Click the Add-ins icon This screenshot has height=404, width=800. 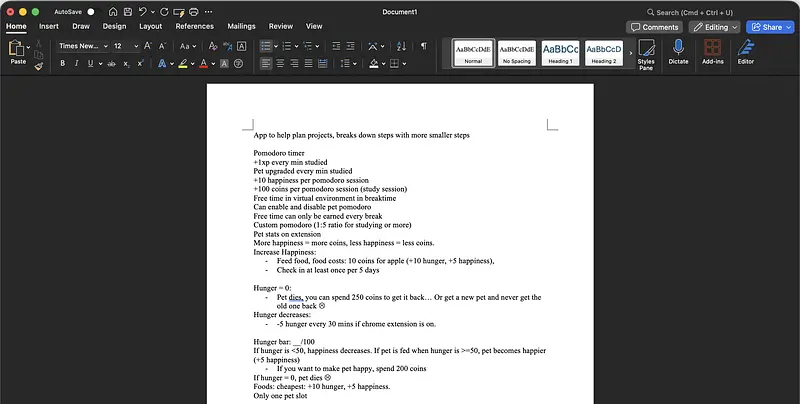712,53
